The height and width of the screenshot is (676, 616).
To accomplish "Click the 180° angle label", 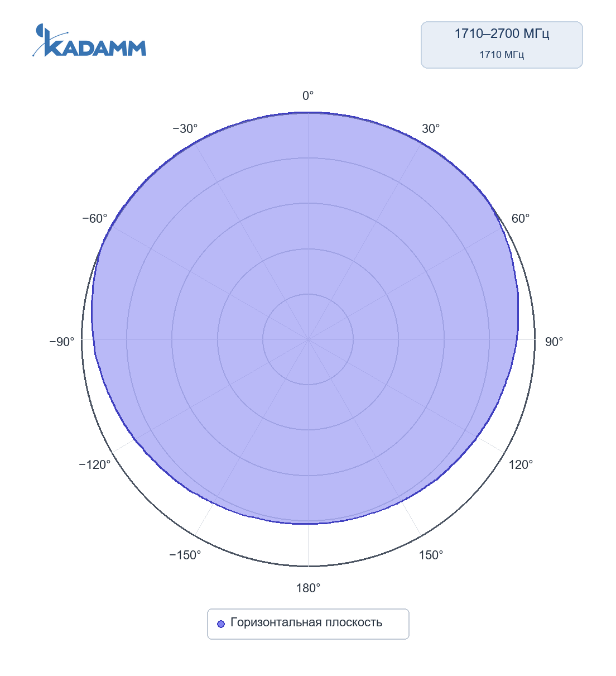I will pyautogui.click(x=308, y=588).
